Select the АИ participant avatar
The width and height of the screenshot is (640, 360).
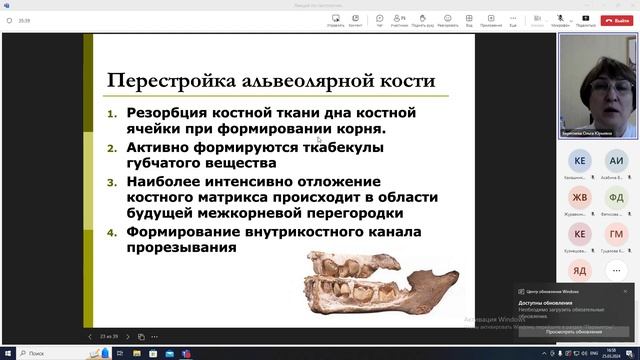coord(616,161)
